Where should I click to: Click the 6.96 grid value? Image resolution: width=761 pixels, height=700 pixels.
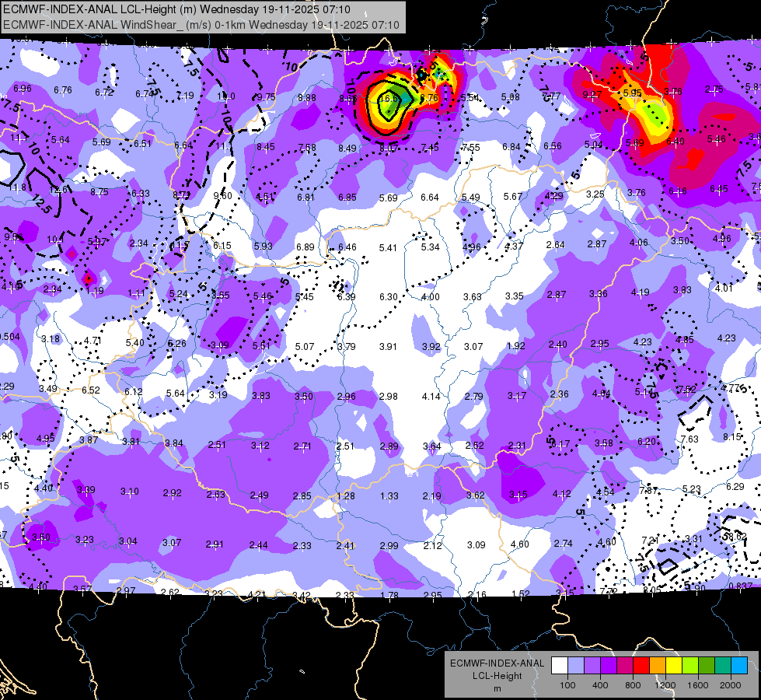tap(23, 89)
